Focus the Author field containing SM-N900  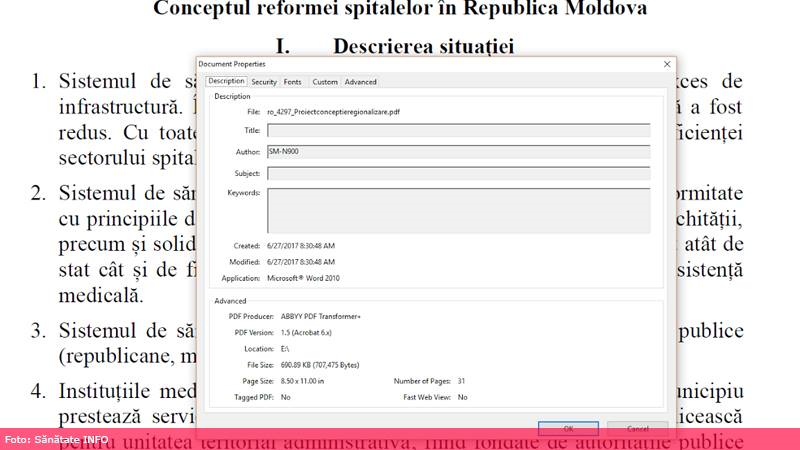(x=458, y=152)
